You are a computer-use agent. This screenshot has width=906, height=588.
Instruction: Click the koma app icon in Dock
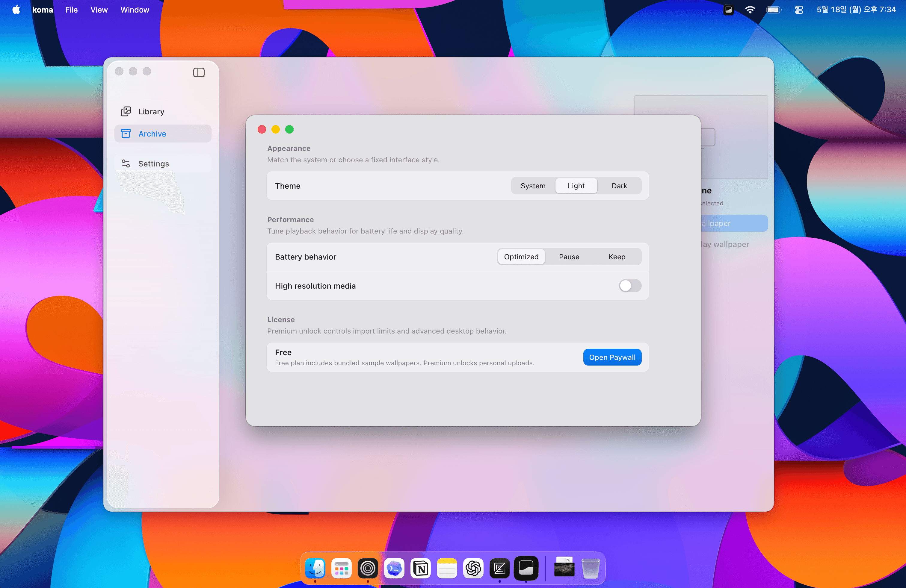pos(526,568)
